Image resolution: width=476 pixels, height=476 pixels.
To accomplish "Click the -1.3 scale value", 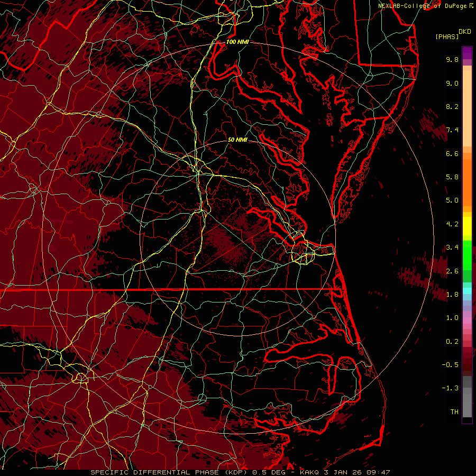I will 450,388.
